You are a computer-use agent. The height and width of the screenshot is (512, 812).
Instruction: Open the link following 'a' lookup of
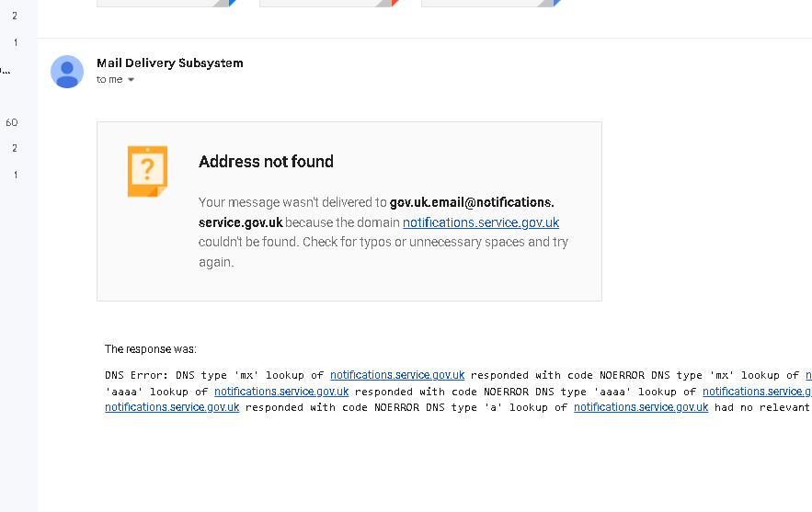pyautogui.click(x=641, y=407)
